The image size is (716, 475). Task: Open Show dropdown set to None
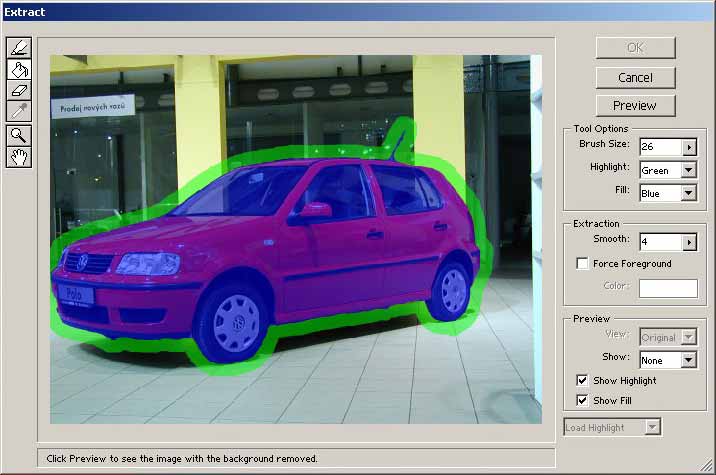pos(689,360)
